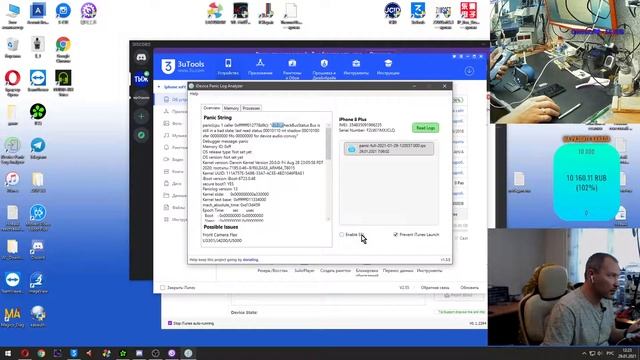Click the downloads arrow circle in 3uTools header
The height and width of the screenshot is (360, 640).
coord(469,71)
